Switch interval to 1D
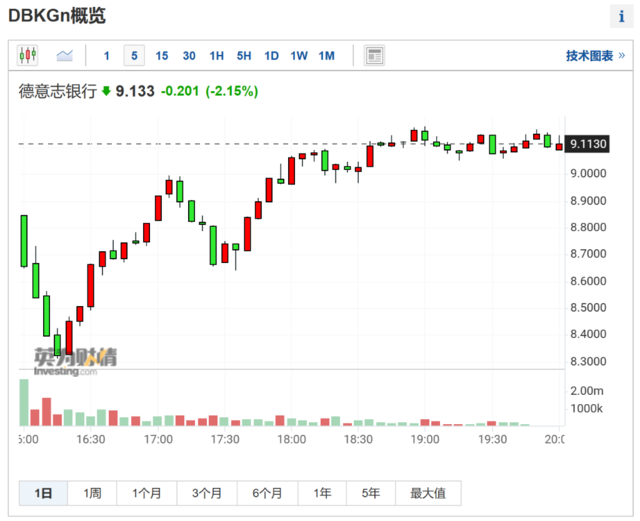The height and width of the screenshot is (521, 640). [271, 56]
